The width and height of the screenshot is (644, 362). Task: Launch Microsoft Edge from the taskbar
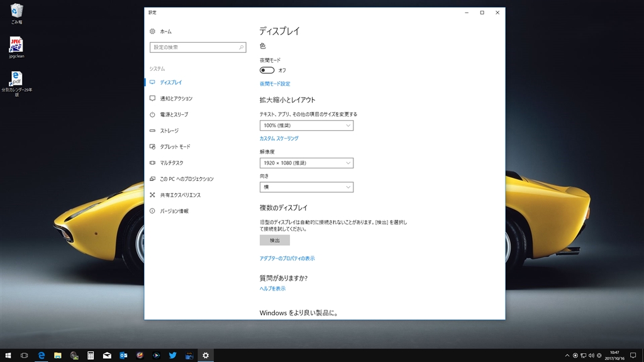(41, 356)
